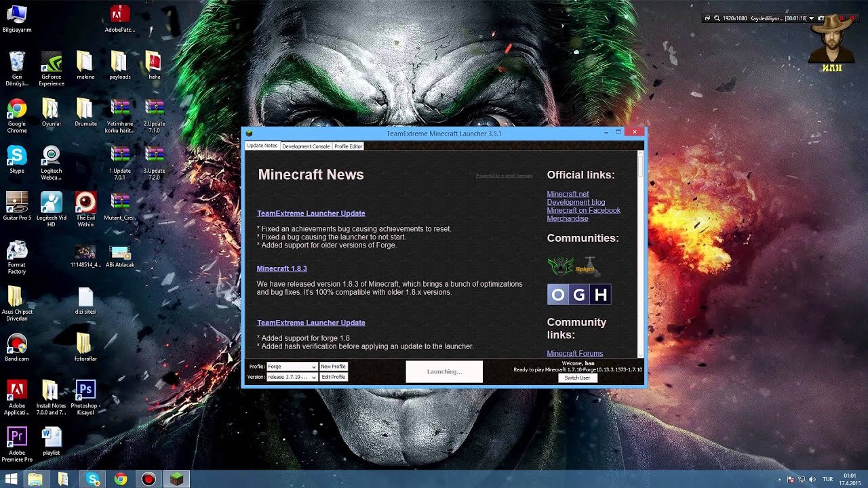Launch Bandicam from the desktop
868x488 pixels.
(17, 347)
